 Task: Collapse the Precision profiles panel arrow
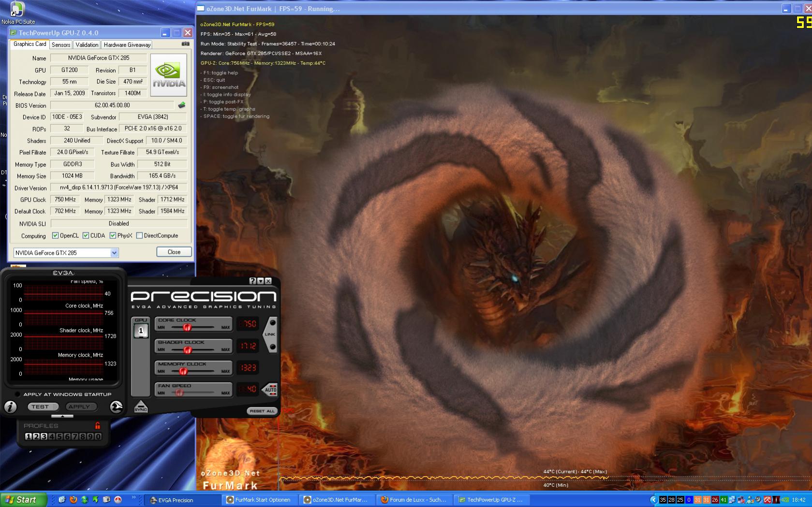tap(62, 416)
